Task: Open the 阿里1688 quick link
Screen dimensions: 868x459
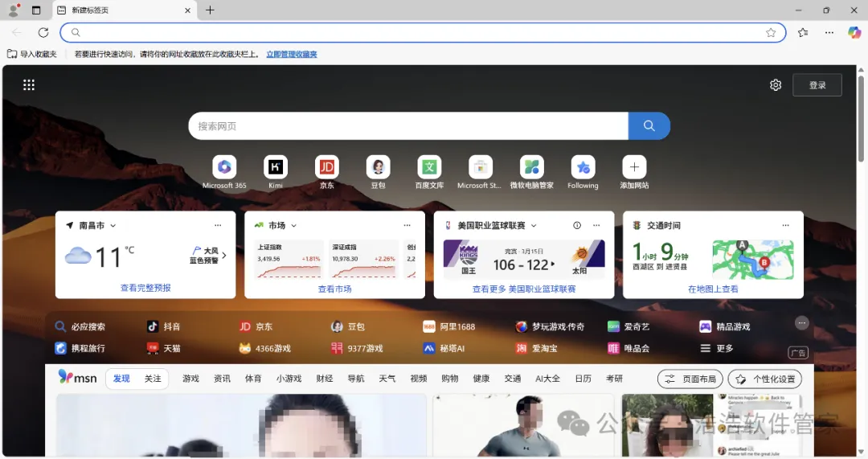Action: pos(449,326)
